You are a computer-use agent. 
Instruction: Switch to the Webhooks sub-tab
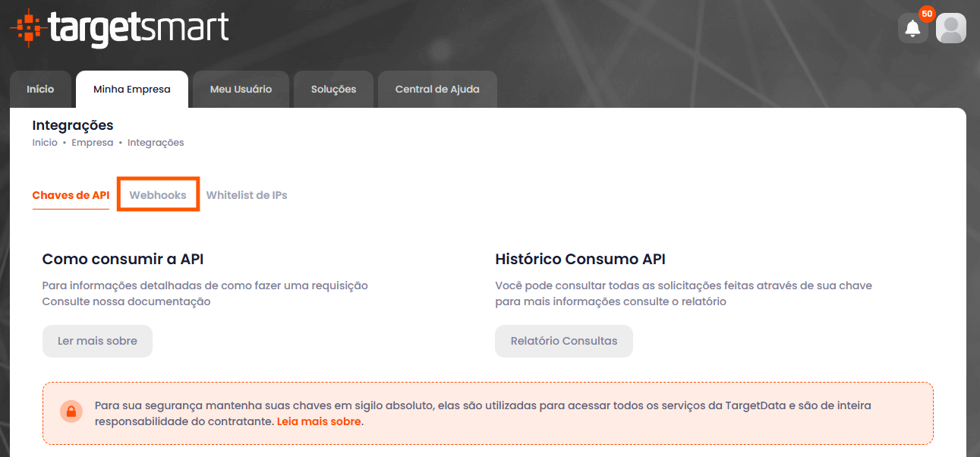158,195
